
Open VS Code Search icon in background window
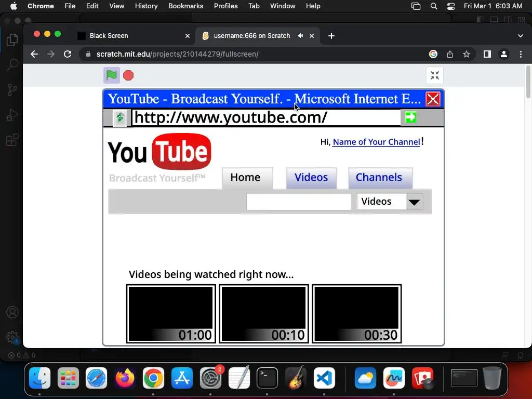12,64
